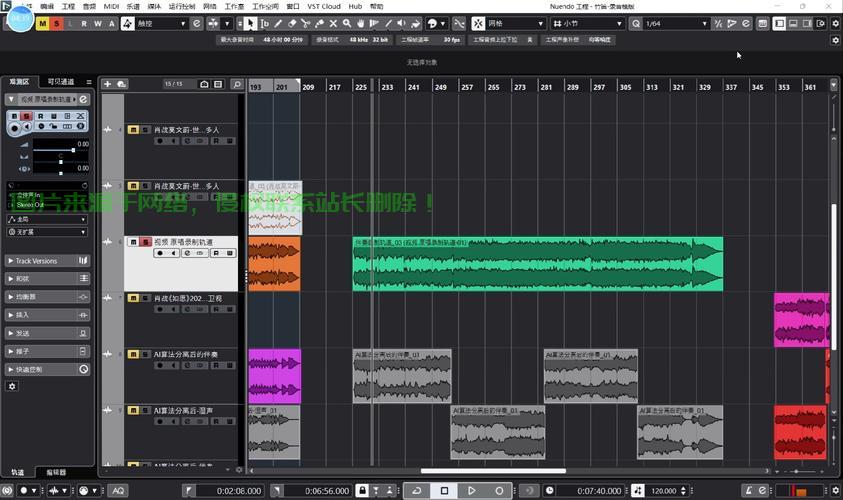
Task: Click the transport Record button
Action: (499, 490)
